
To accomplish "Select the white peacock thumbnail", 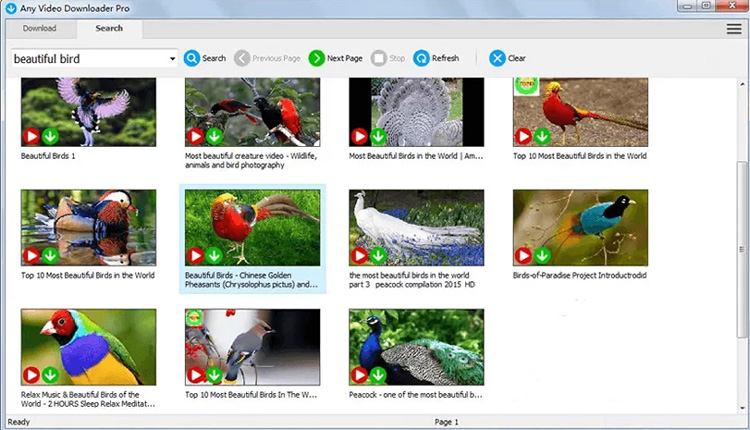I will pos(416,228).
